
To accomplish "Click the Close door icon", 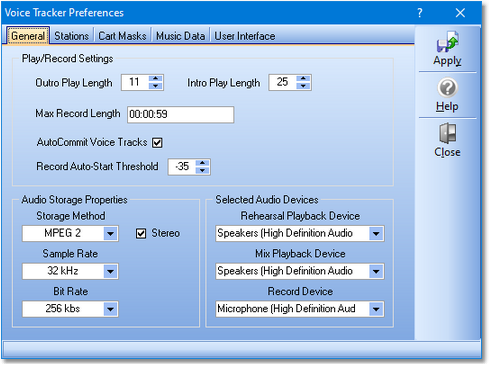I will pyautogui.click(x=447, y=133).
